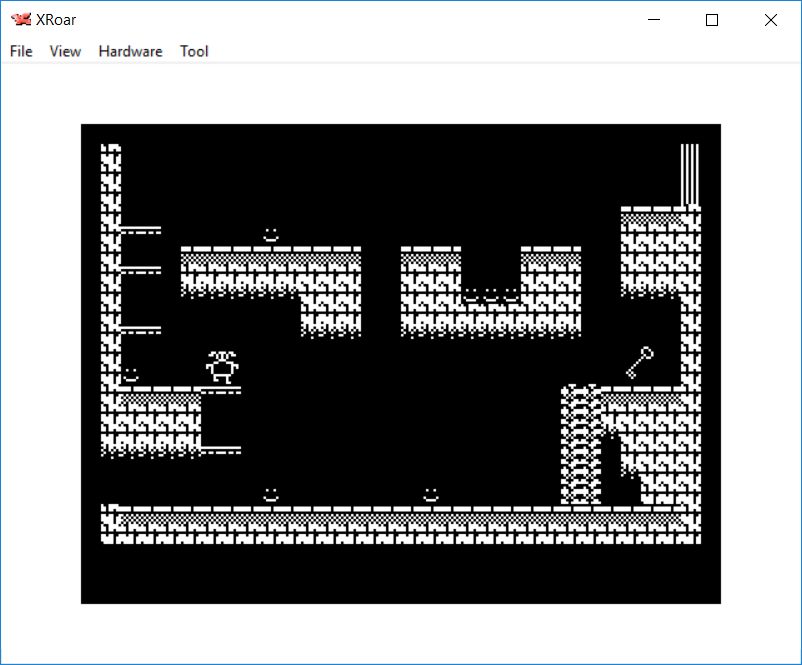Click the player character with pigtails

(222, 367)
